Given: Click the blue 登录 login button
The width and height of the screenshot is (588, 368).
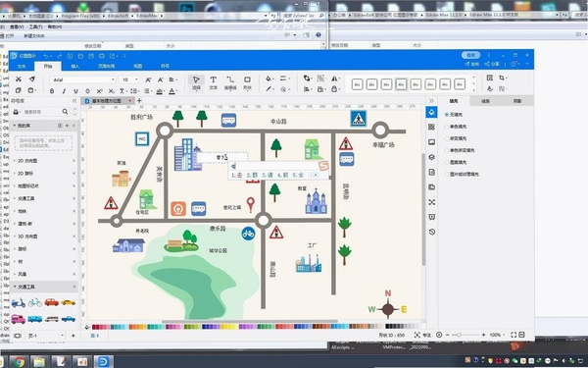Looking at the screenshot, I should (470, 55).
